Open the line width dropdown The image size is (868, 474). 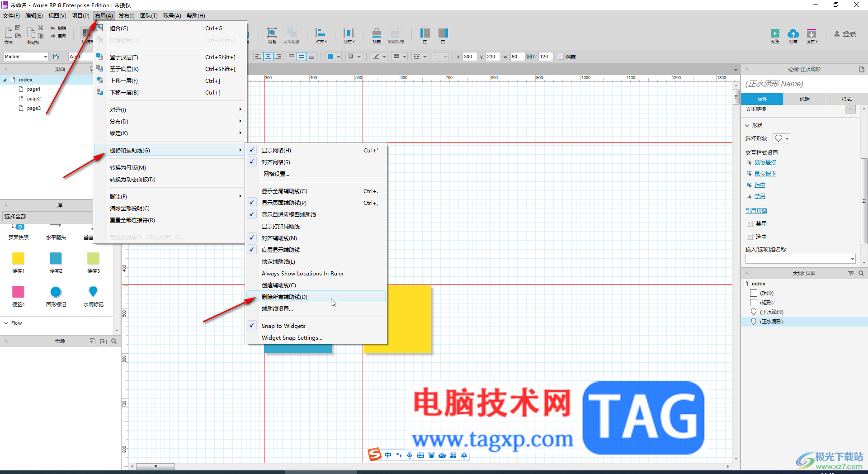click(405, 57)
